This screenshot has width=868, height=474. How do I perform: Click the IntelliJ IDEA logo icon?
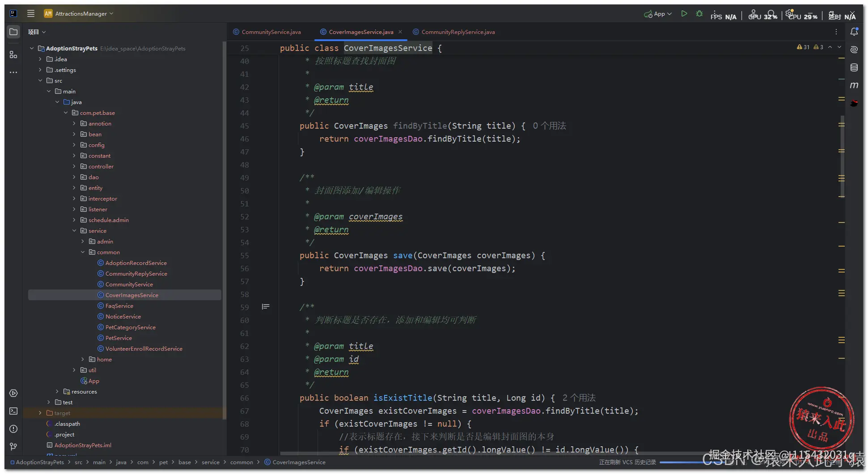coord(13,13)
